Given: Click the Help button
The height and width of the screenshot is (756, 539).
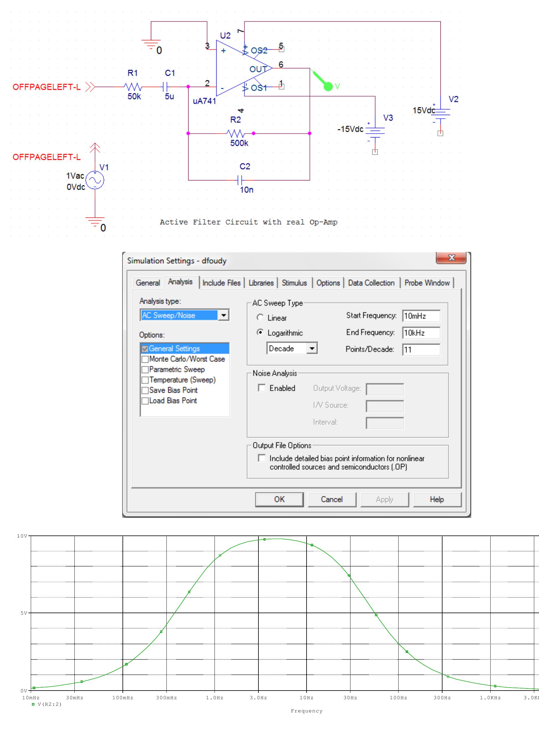Looking at the screenshot, I should (437, 499).
